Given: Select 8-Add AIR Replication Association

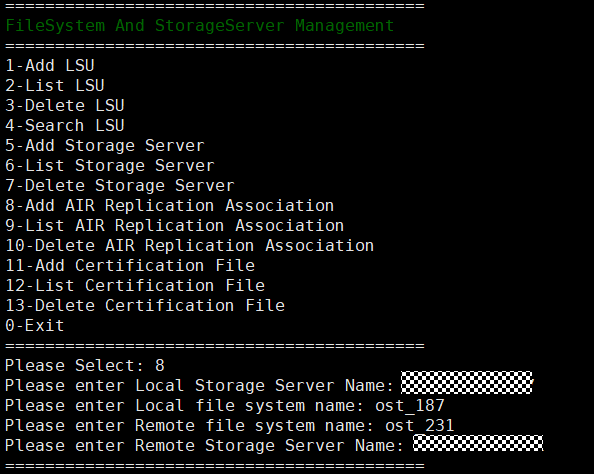Looking at the screenshot, I should [170, 206].
